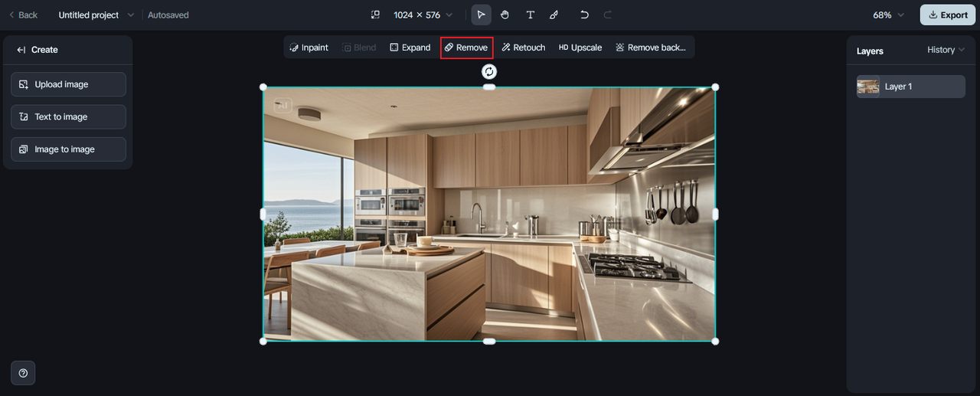
Task: Go back using the Back button
Action: (23, 15)
